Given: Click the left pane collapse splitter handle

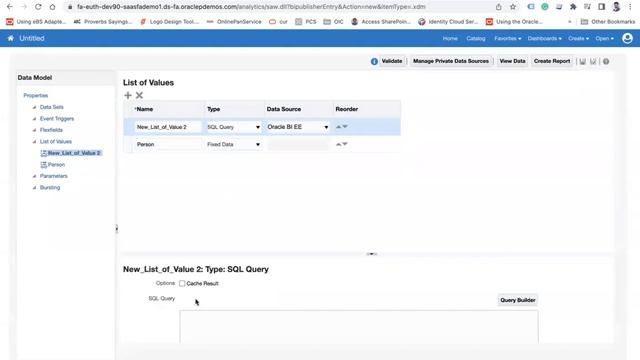Looking at the screenshot, I should 117,229.
